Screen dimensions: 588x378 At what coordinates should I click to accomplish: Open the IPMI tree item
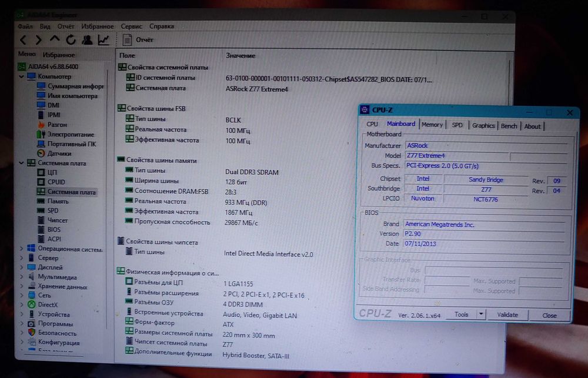[x=49, y=115]
